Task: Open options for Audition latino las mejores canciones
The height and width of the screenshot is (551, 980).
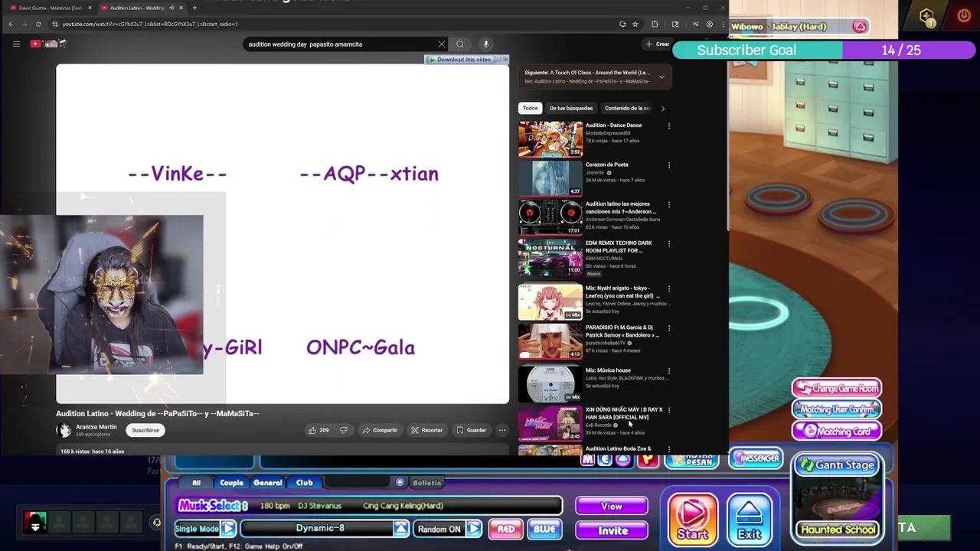Action: tap(669, 205)
